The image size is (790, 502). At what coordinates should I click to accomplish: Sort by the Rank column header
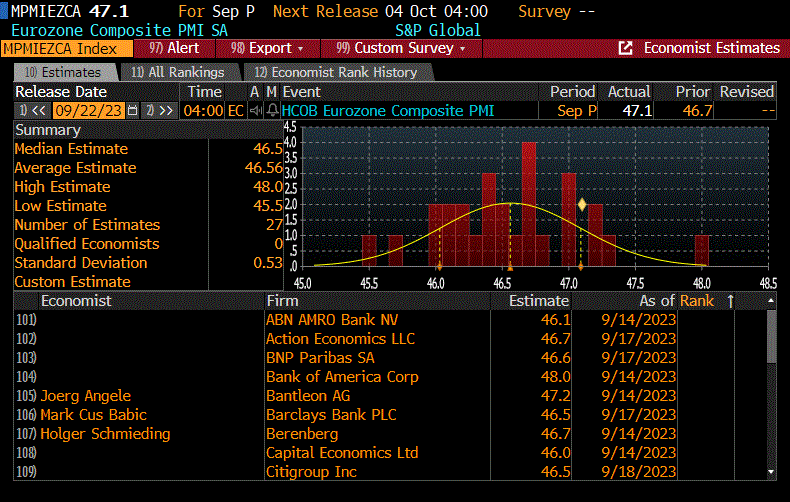pos(697,301)
